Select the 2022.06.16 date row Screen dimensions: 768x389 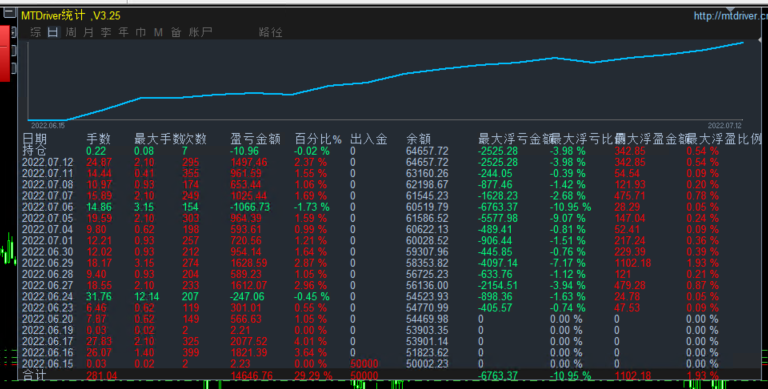tap(48, 353)
